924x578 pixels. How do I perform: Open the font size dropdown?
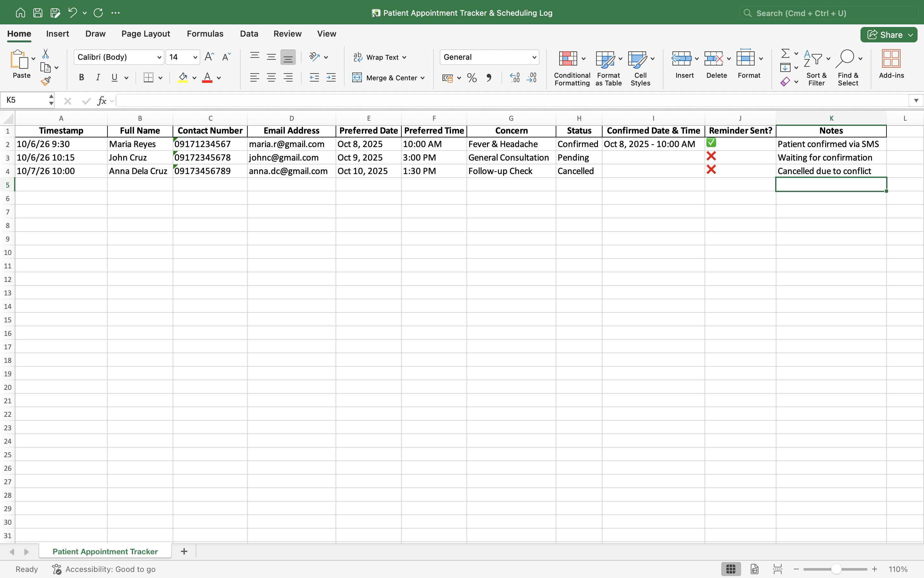click(x=195, y=57)
